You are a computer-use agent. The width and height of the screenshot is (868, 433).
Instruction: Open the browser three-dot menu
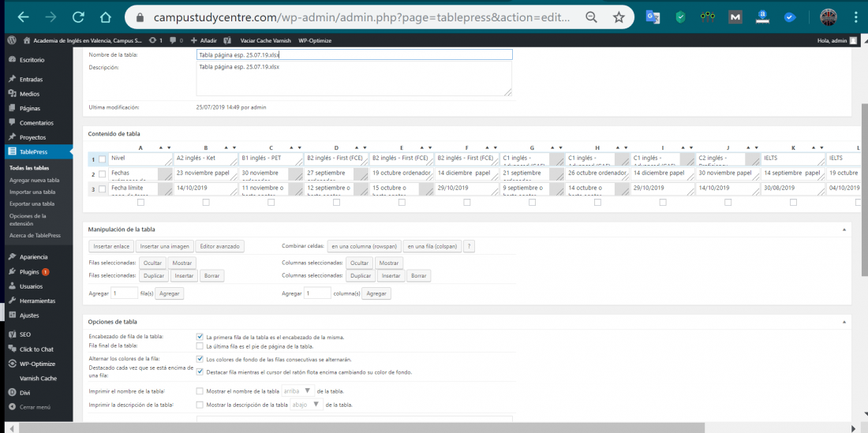pyautogui.click(x=856, y=17)
